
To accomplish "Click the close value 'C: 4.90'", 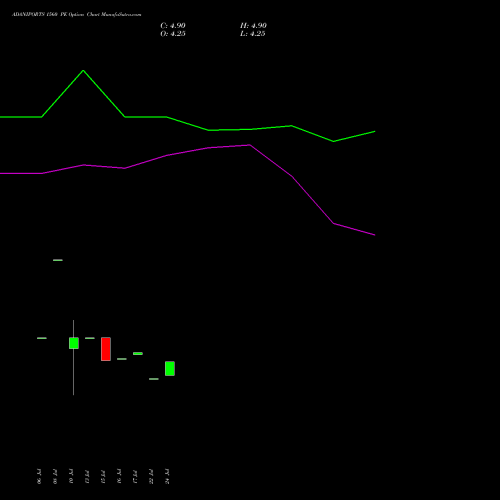I will coord(173,26).
